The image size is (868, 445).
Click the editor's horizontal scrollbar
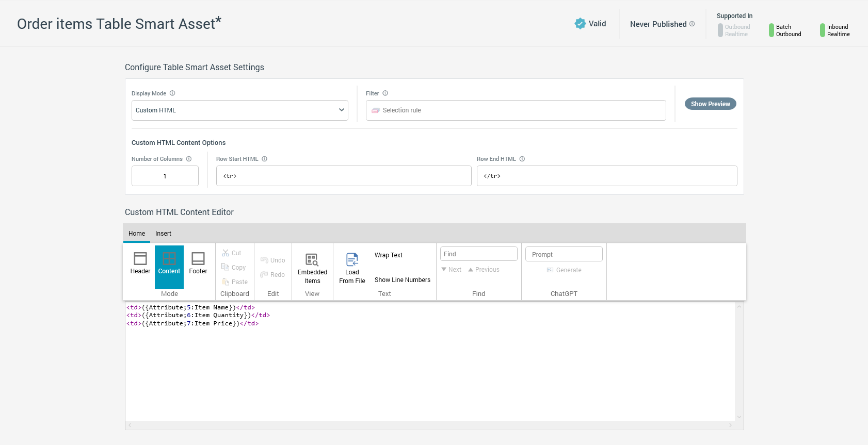pyautogui.click(x=430, y=425)
